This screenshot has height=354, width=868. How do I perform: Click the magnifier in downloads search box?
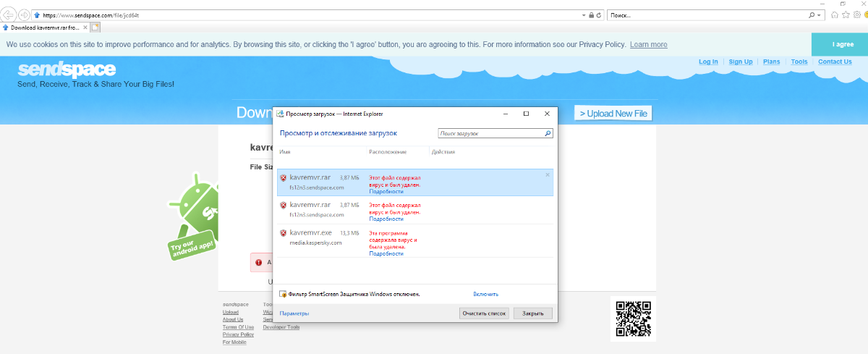[x=548, y=134]
